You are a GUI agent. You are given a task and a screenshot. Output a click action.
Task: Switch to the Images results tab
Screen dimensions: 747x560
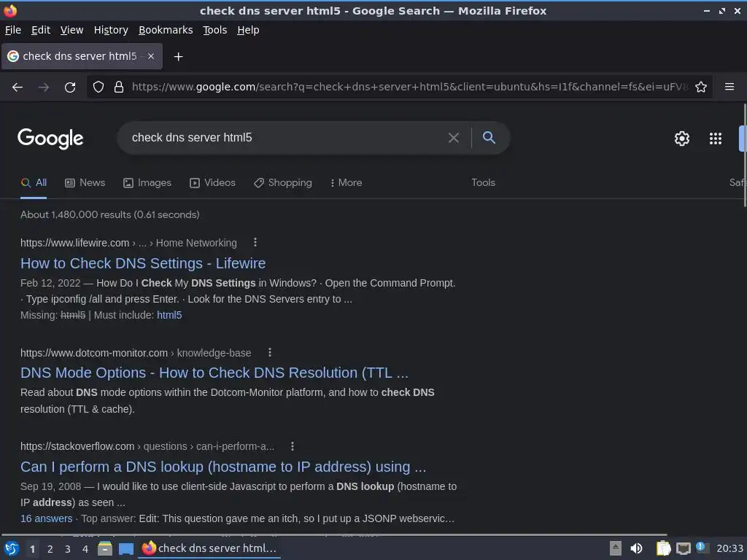pyautogui.click(x=147, y=183)
